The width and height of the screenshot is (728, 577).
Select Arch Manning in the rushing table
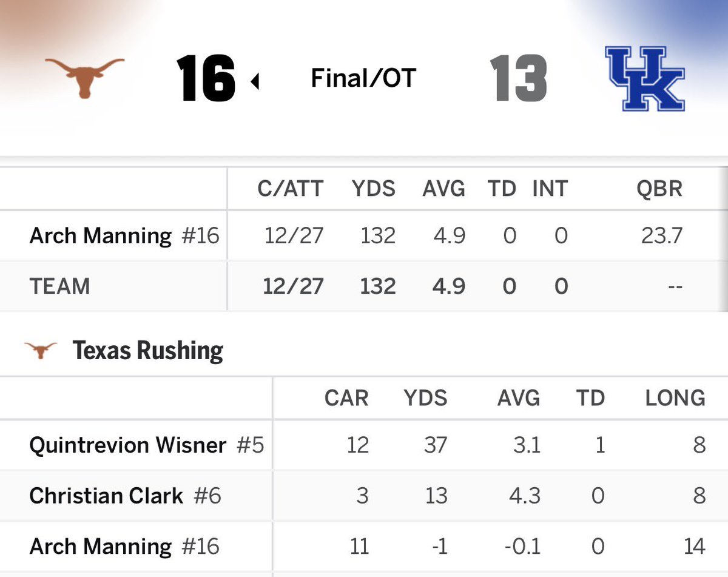pos(100,547)
